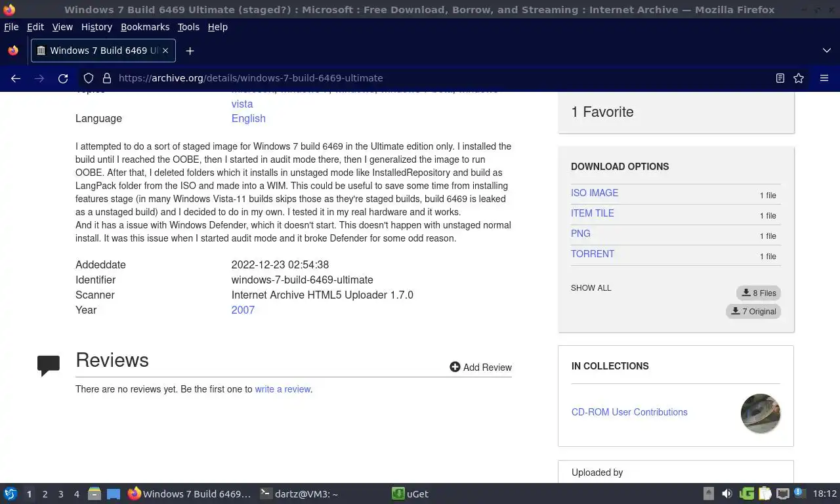
Task: Open the network connection tray icon
Action: (x=783, y=494)
